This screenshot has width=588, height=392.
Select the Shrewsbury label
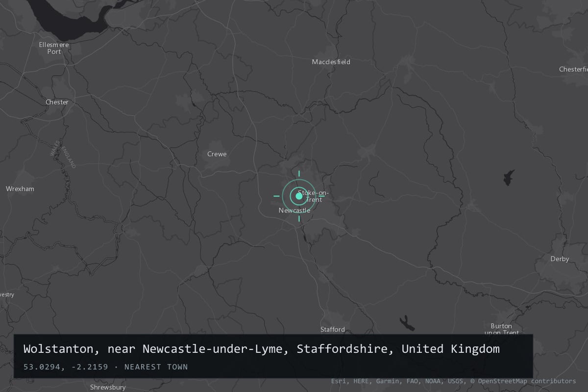coord(108,387)
